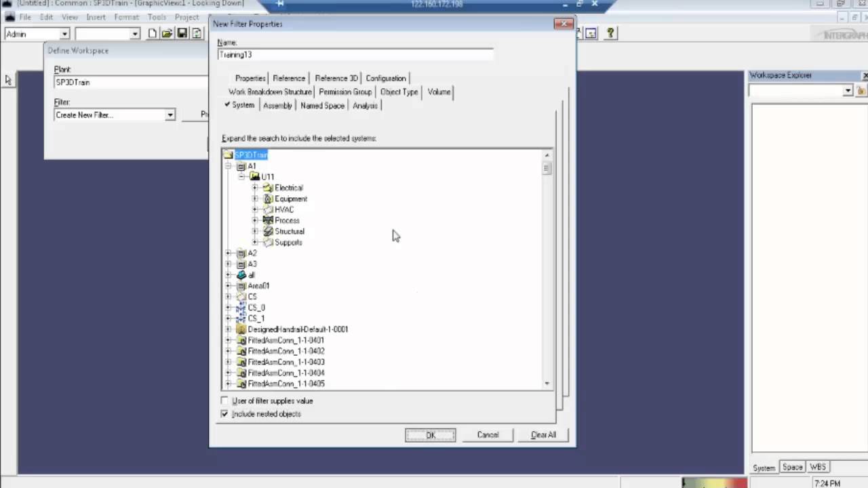The image size is (868, 488).
Task: Switch to the Properties tab
Action: (x=250, y=79)
